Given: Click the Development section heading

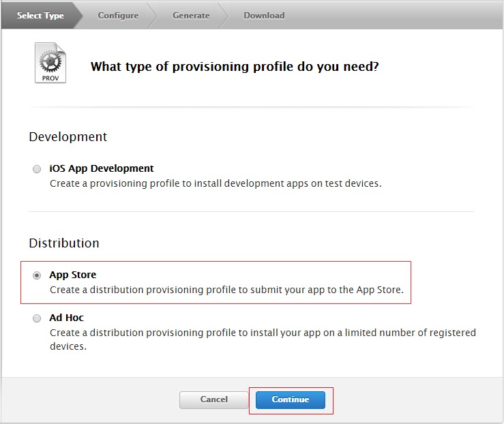Looking at the screenshot, I should click(x=68, y=137).
